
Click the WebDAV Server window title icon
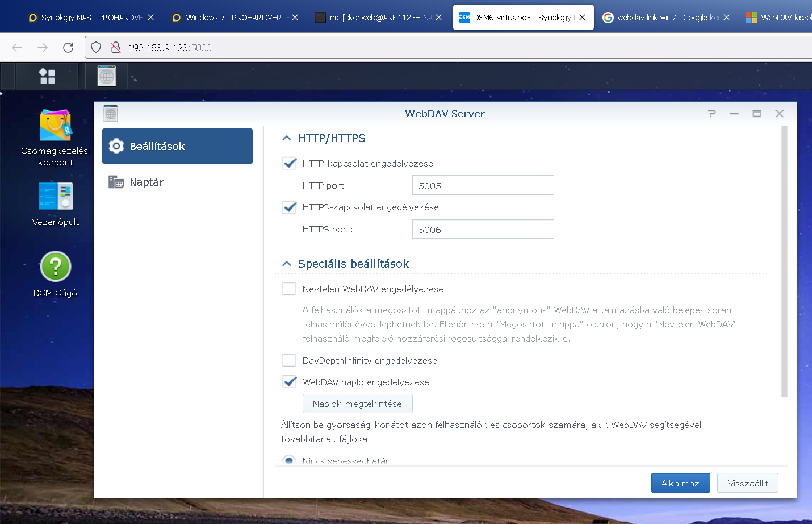click(111, 114)
